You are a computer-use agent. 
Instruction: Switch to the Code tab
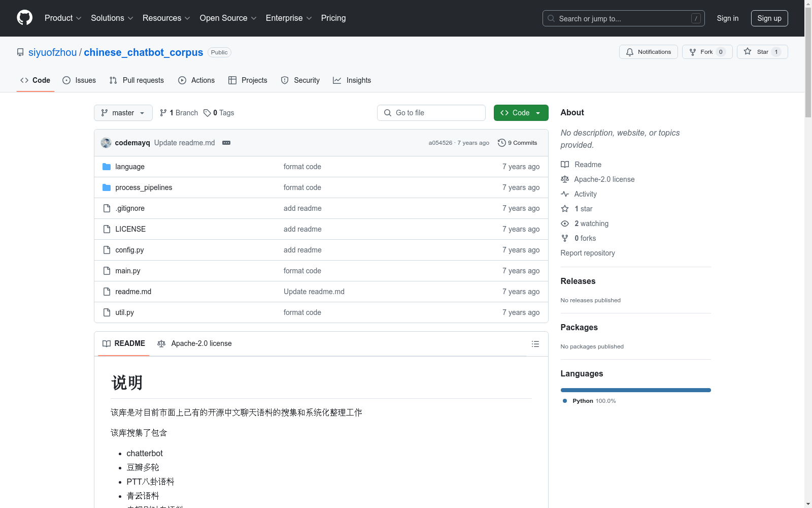pos(35,80)
